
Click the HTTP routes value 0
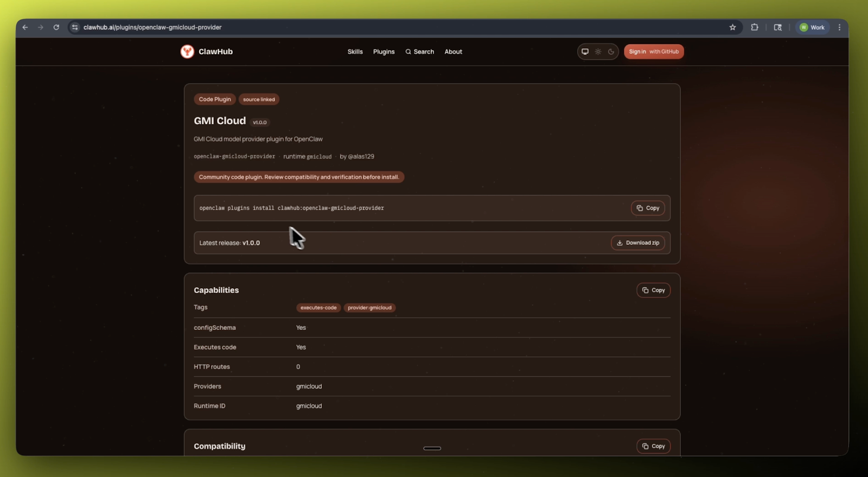(x=298, y=367)
